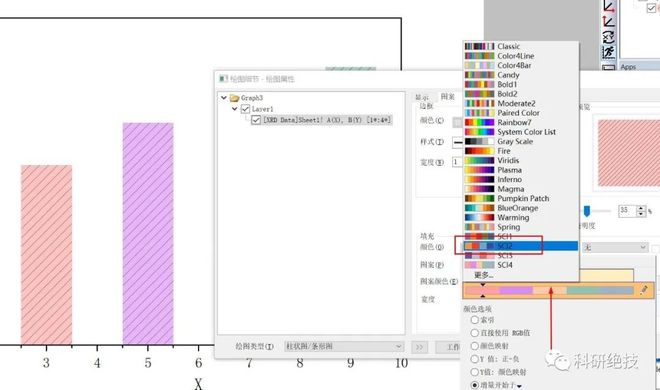Open the Apps side tab

tap(628, 67)
